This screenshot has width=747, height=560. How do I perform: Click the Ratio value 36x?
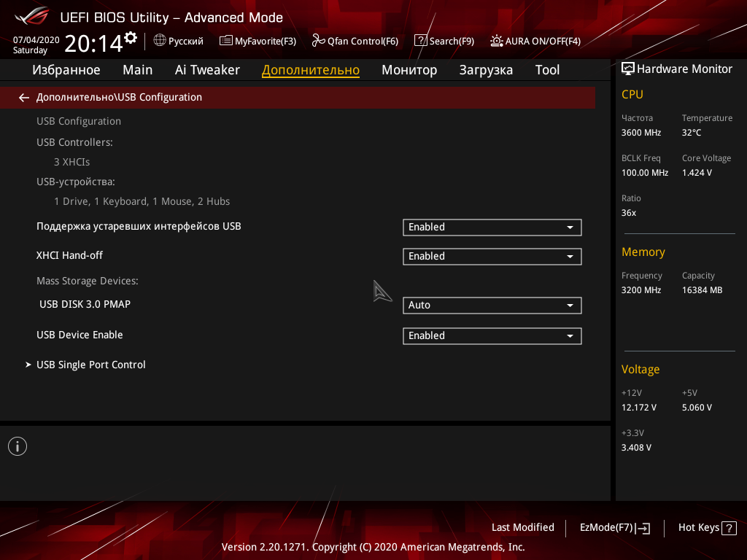pyautogui.click(x=629, y=212)
